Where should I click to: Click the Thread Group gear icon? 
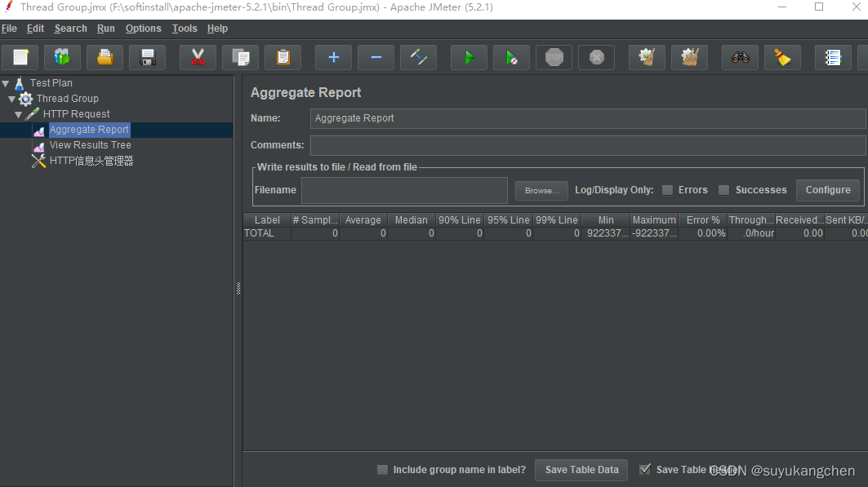25,99
